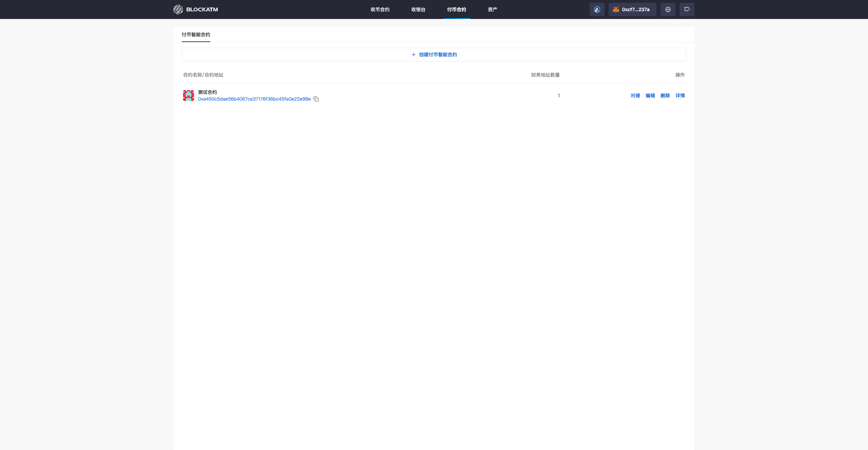Click the 测试合约 contract name

tap(207, 92)
